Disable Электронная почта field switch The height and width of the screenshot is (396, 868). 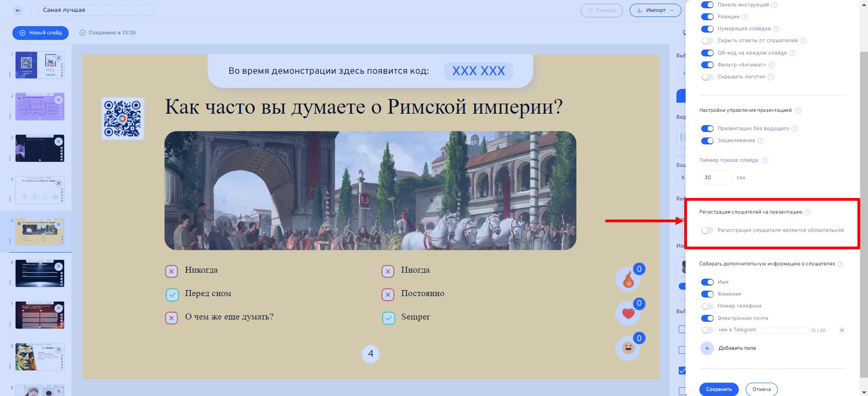coord(708,319)
